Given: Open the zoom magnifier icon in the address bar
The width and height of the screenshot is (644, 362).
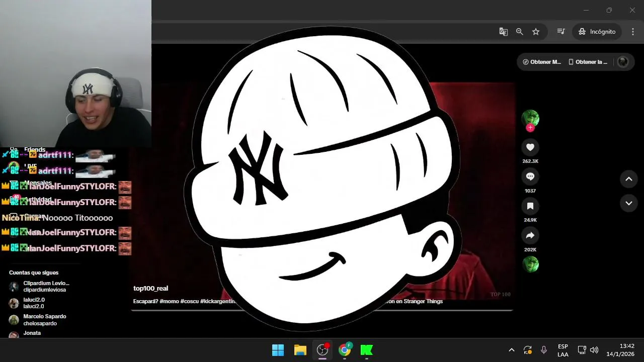Looking at the screenshot, I should click(520, 32).
